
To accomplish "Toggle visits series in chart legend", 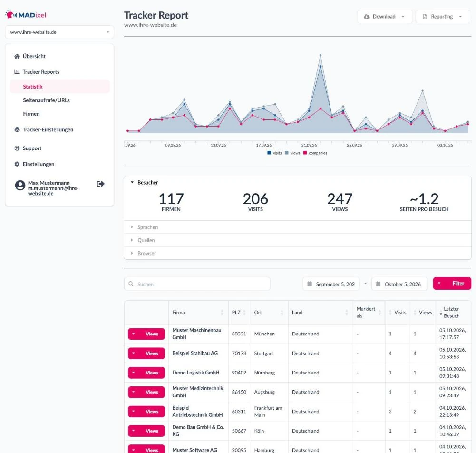I will tap(274, 153).
